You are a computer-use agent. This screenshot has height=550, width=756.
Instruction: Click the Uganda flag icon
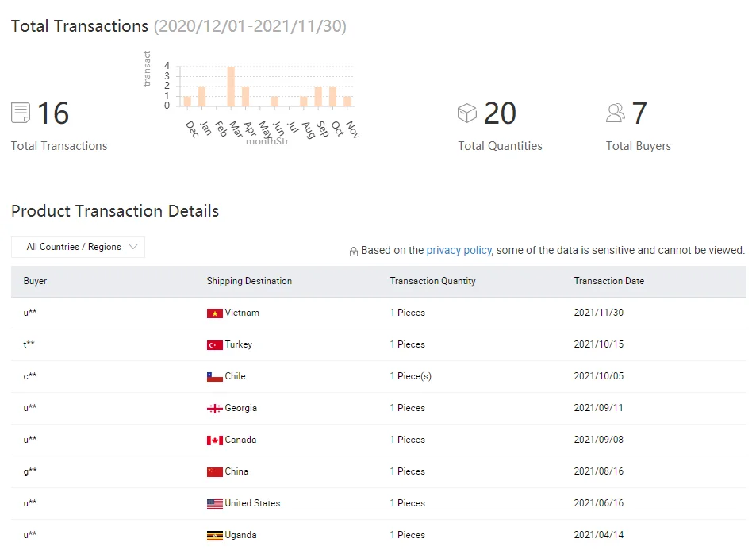pyautogui.click(x=214, y=536)
